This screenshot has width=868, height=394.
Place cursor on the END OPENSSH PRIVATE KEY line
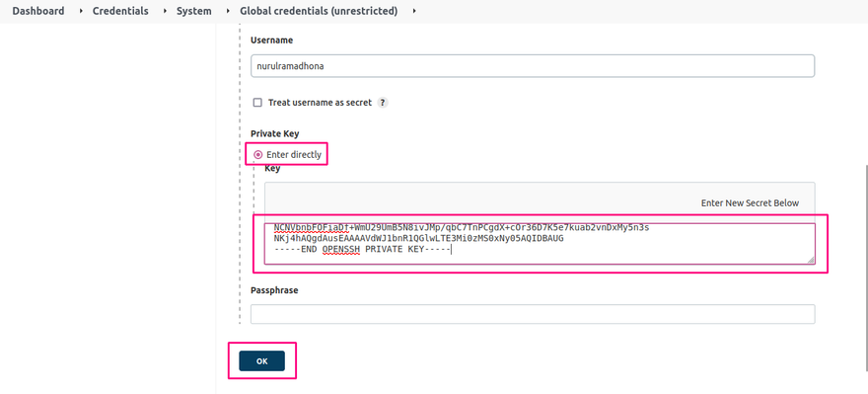pos(363,250)
